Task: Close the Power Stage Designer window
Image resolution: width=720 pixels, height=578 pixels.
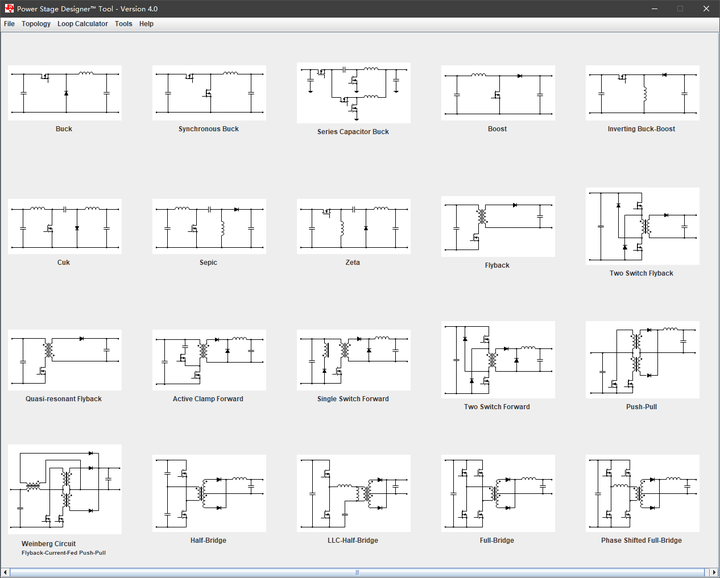Action: pos(706,9)
